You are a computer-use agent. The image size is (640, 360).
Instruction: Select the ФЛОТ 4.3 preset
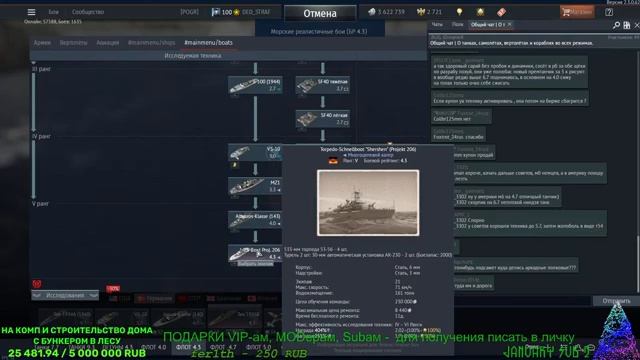coord(188,347)
